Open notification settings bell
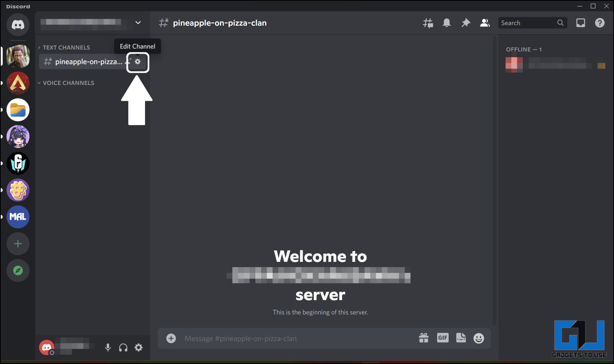This screenshot has height=364, width=614. 447,23
